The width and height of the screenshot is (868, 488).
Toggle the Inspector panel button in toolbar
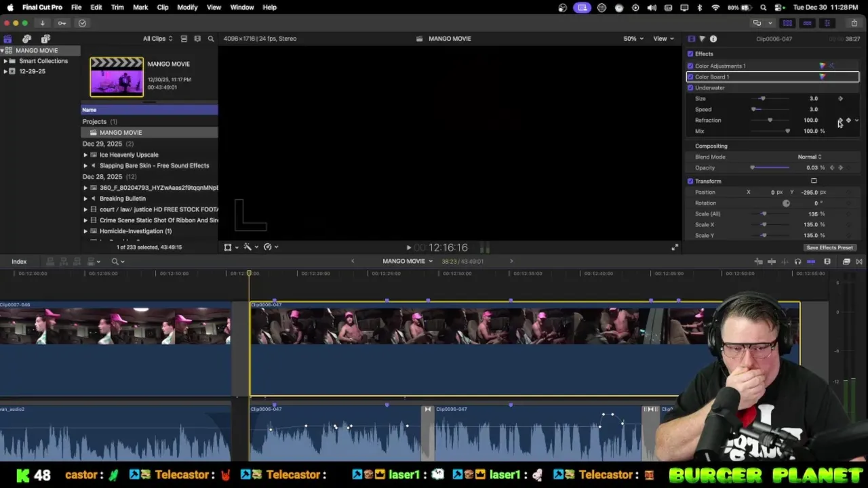(x=827, y=23)
